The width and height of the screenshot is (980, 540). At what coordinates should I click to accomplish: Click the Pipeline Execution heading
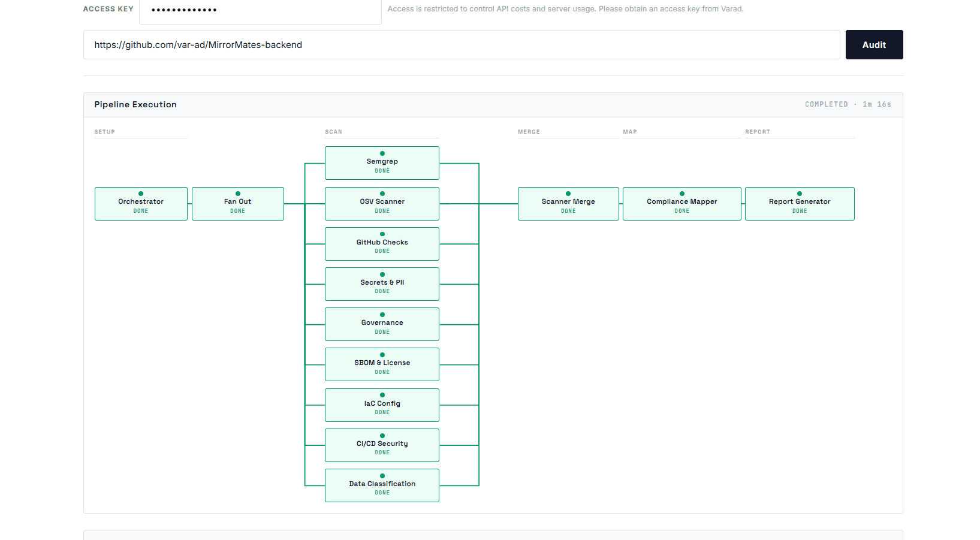135,104
